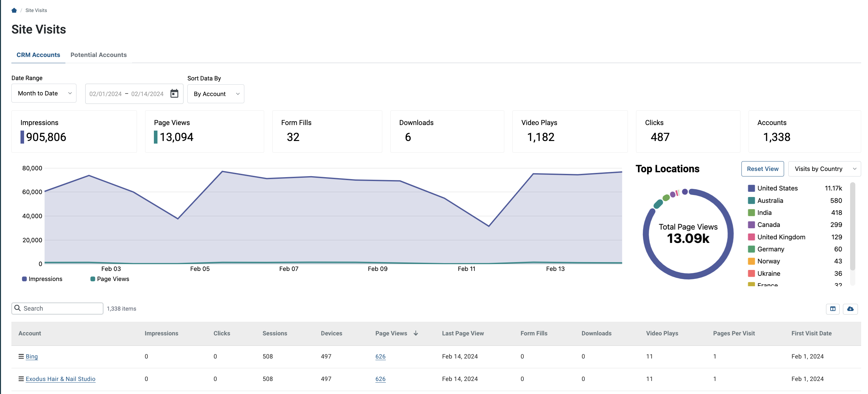Switch to the Potential Accounts tab
This screenshot has height=394, width=868.
pyautogui.click(x=98, y=55)
